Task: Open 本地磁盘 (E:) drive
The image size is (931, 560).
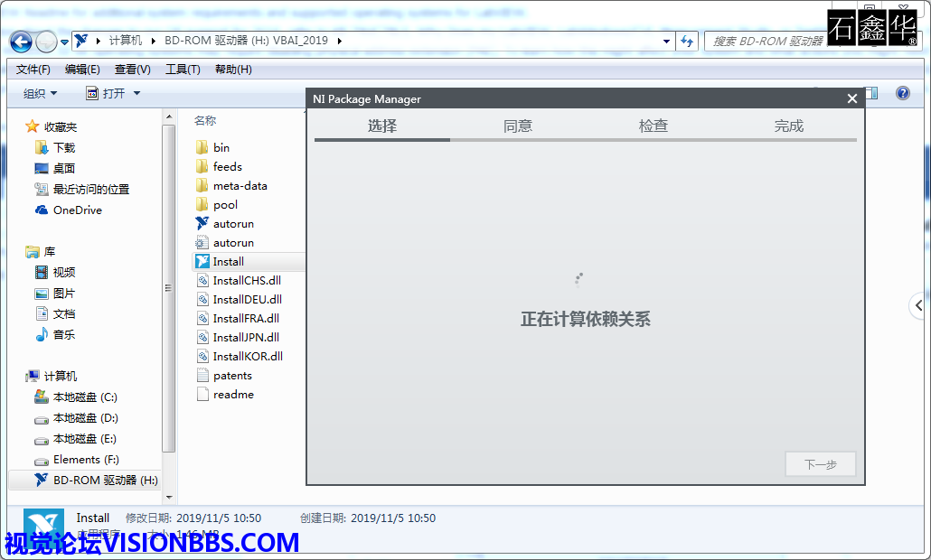Action: click(85, 438)
